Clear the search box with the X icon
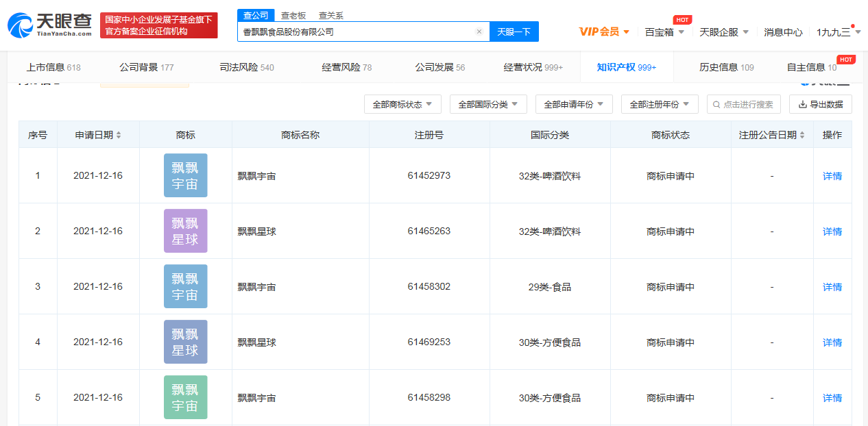Viewport: 868px width, 426px height. point(479,32)
